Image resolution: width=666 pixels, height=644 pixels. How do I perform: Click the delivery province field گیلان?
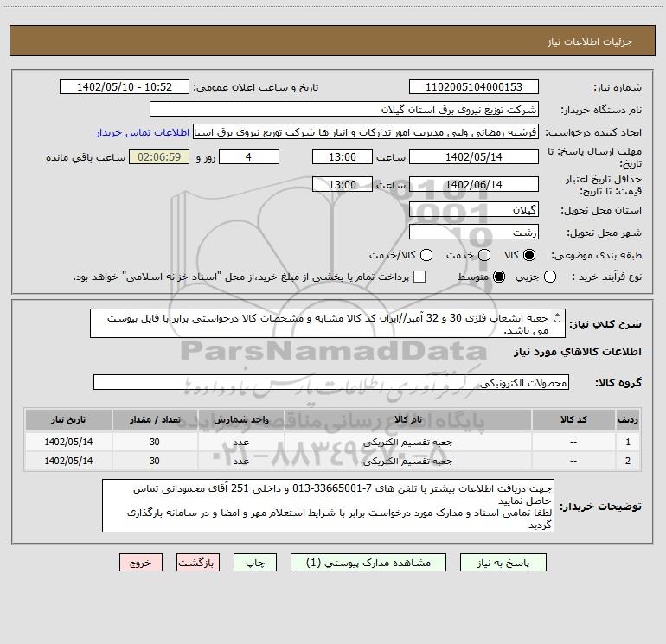pyautogui.click(x=474, y=209)
